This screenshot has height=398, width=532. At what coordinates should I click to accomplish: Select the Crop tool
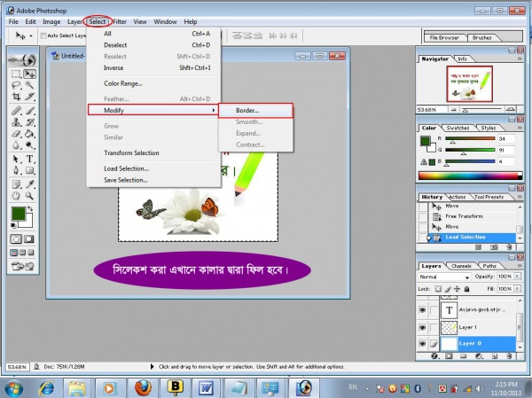point(16,97)
